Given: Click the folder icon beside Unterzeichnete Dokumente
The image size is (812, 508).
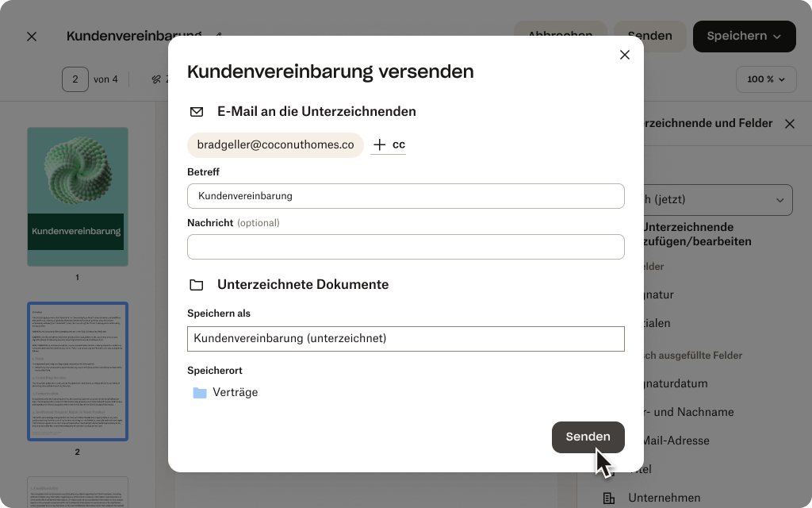Looking at the screenshot, I should (197, 285).
